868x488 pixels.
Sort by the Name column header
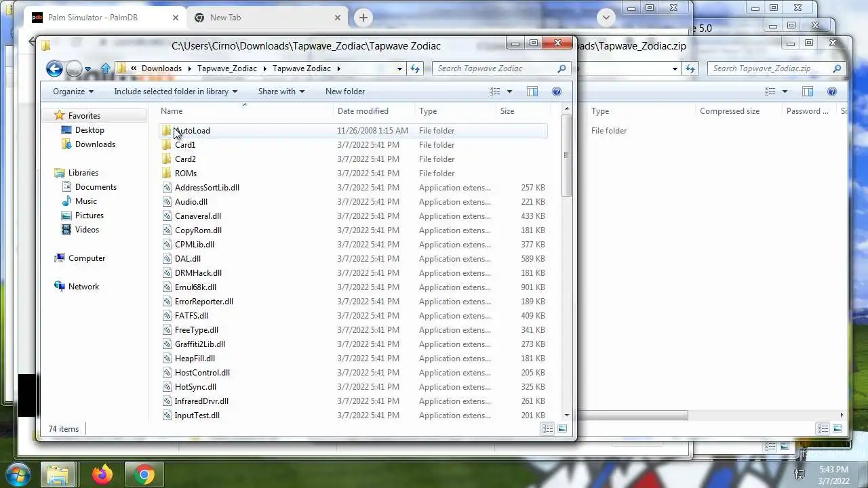245,111
